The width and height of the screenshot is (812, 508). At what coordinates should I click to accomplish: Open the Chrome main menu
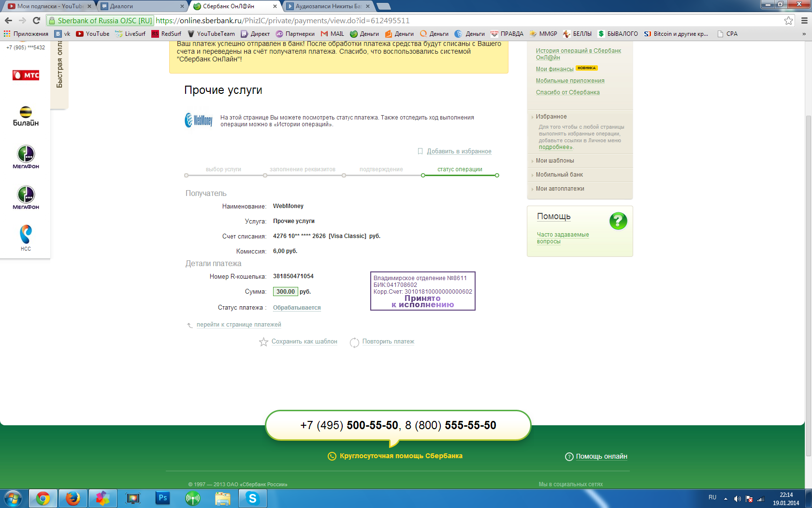804,20
